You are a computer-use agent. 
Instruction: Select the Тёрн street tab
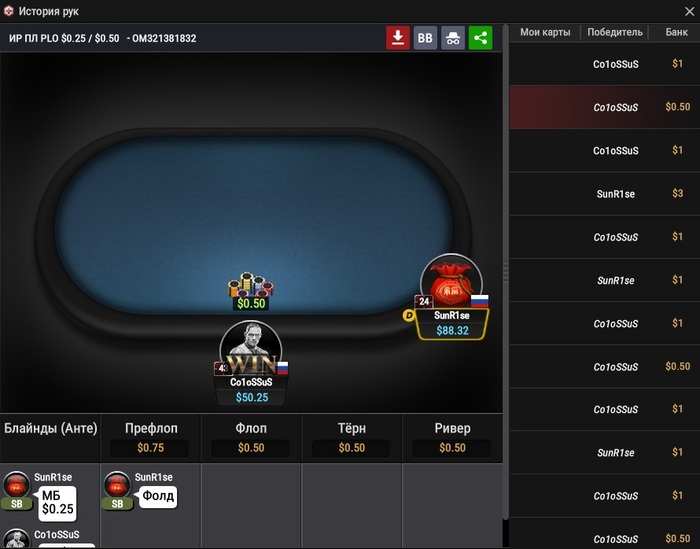coord(352,438)
